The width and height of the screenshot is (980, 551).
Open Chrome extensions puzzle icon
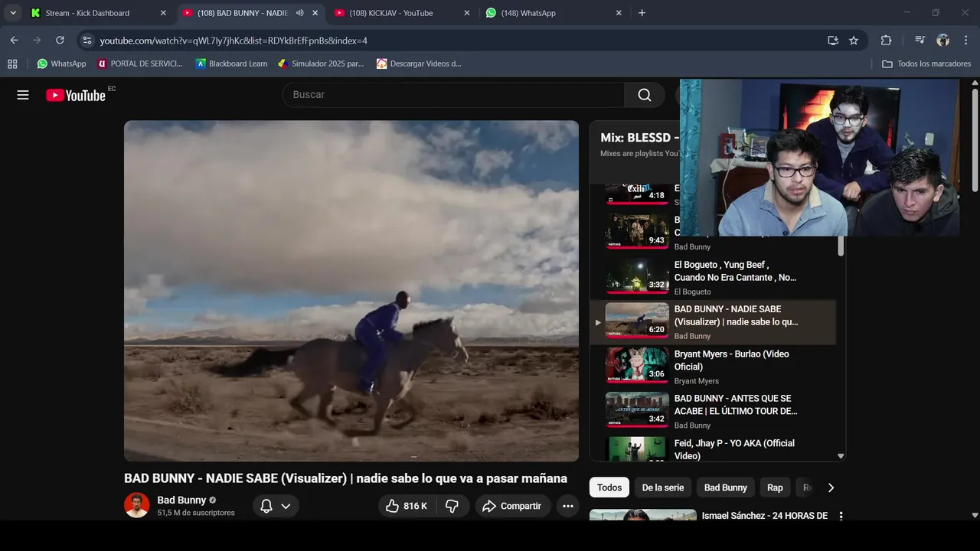click(x=886, y=41)
